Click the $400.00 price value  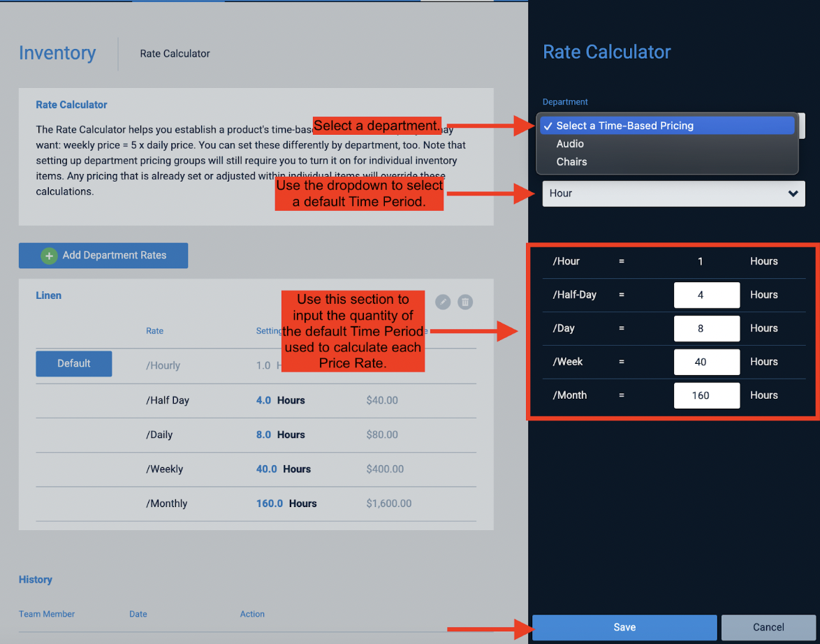click(385, 469)
